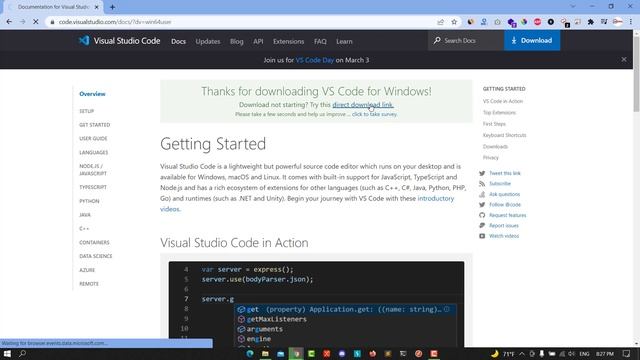Open PYTHON section in sidebar
The image size is (640, 360).
(x=89, y=201)
